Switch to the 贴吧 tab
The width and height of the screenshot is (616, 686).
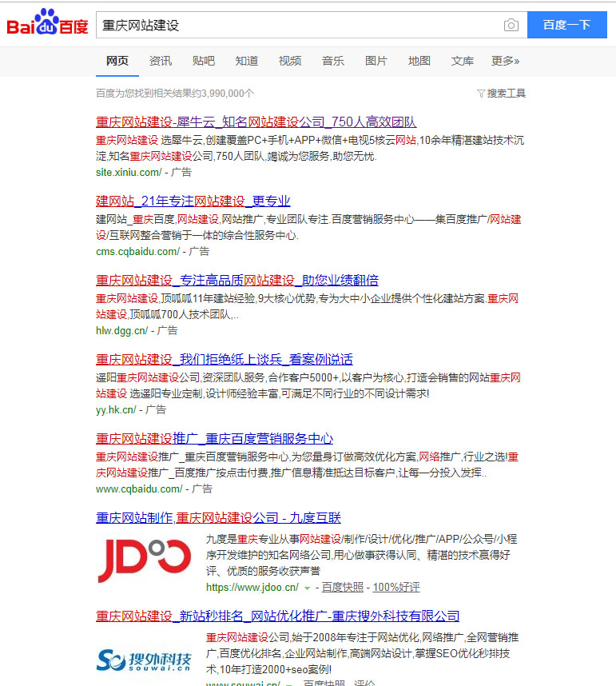tap(203, 61)
